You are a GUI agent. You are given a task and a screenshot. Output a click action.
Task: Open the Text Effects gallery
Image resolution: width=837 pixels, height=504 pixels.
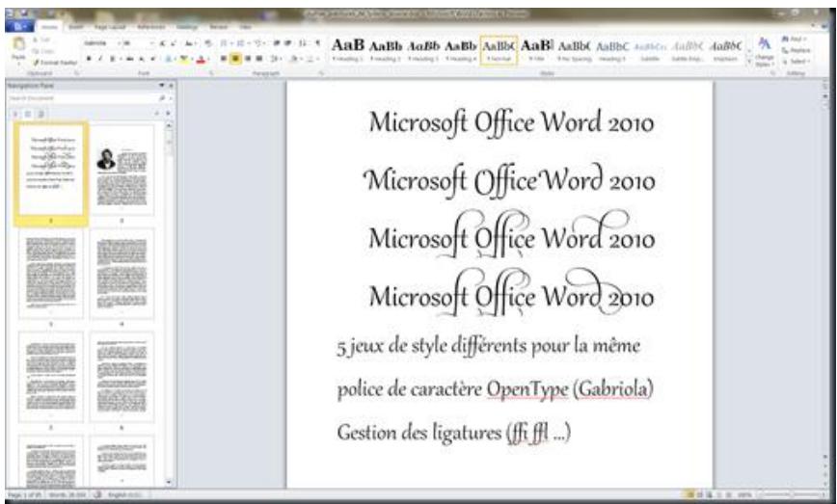pos(169,59)
